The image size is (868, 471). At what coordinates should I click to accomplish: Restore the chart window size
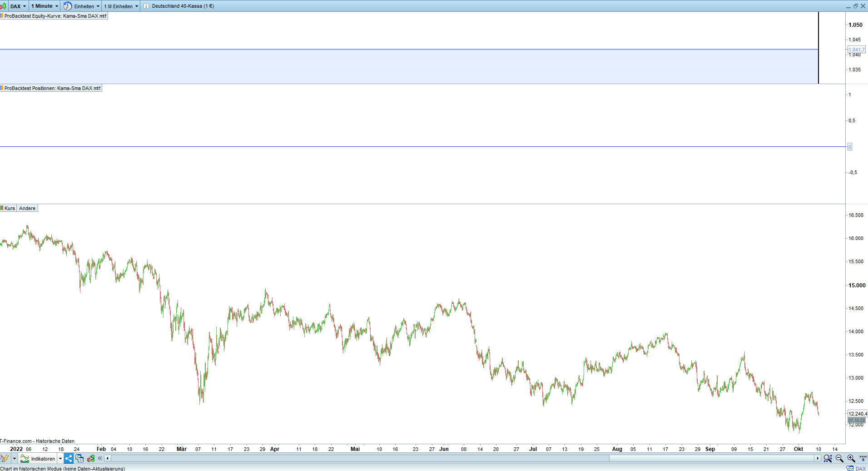[856, 6]
